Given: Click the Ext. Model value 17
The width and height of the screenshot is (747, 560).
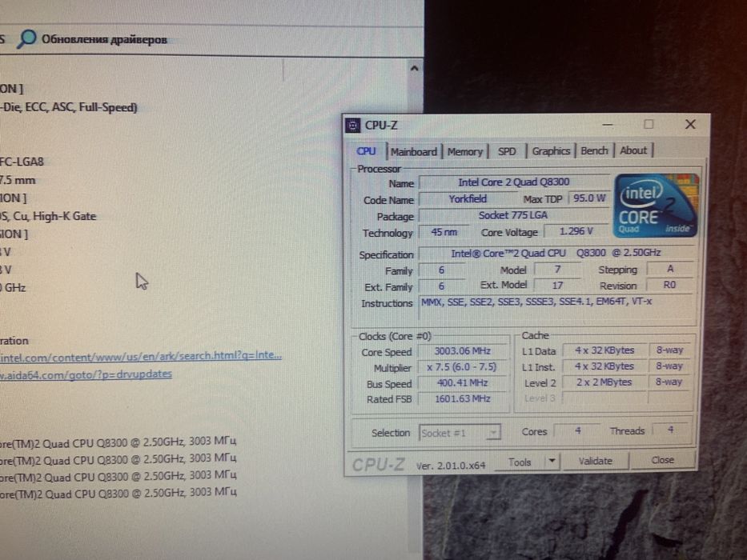Looking at the screenshot, I should tap(557, 286).
